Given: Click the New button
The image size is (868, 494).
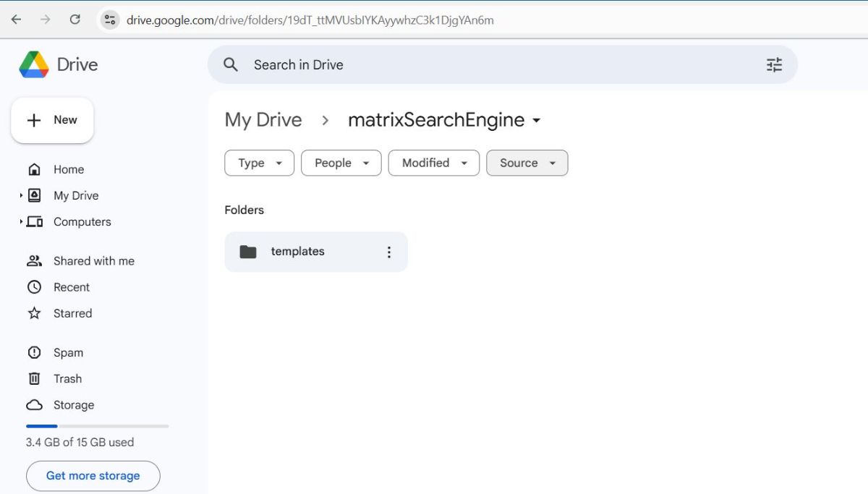Looking at the screenshot, I should [x=52, y=120].
